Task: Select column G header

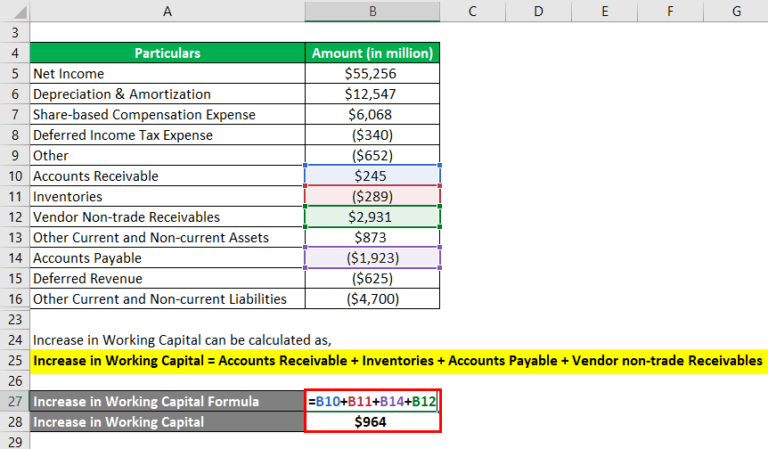Action: (x=736, y=11)
